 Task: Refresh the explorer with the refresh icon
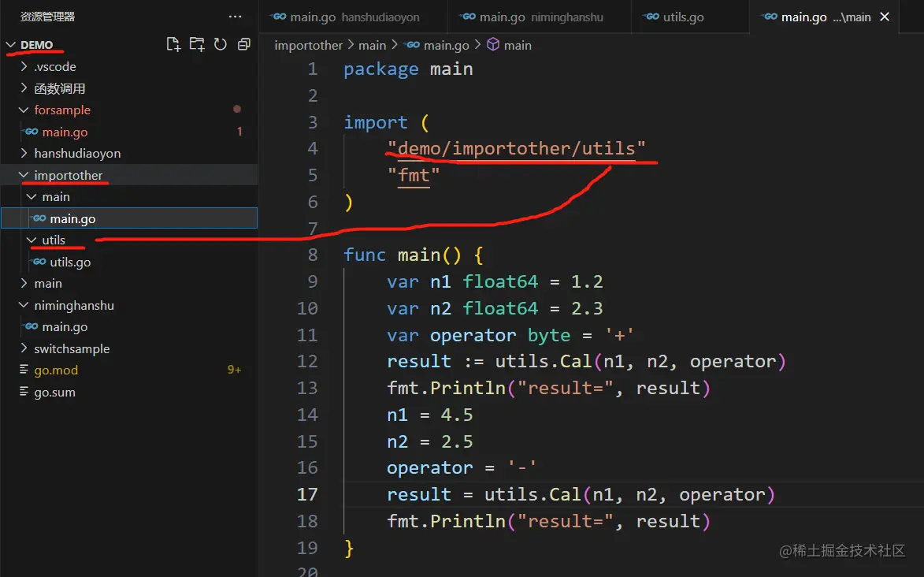pos(221,45)
